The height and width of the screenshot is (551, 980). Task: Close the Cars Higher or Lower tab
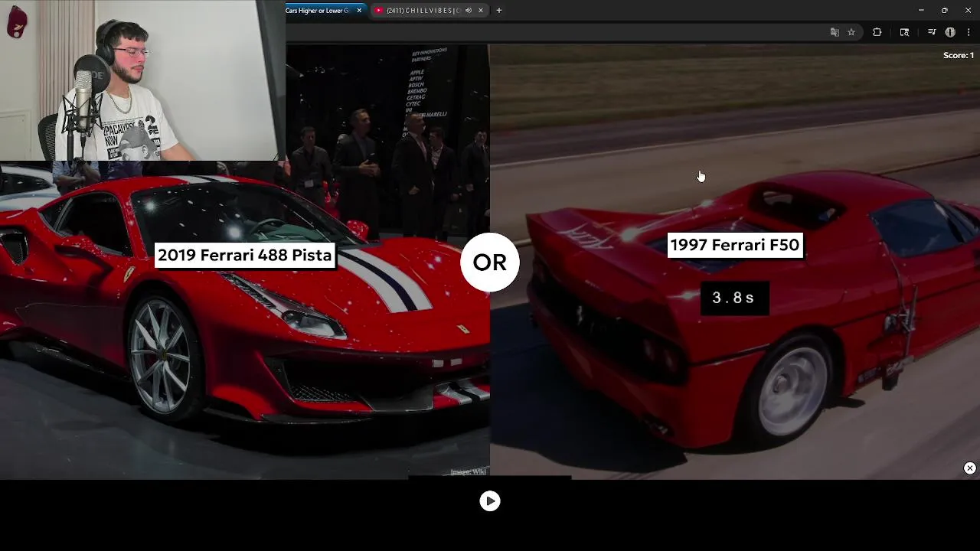(359, 10)
